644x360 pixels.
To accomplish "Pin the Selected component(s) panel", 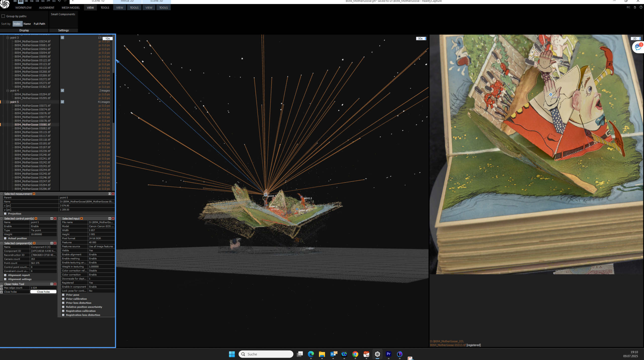I will [x=34, y=243].
